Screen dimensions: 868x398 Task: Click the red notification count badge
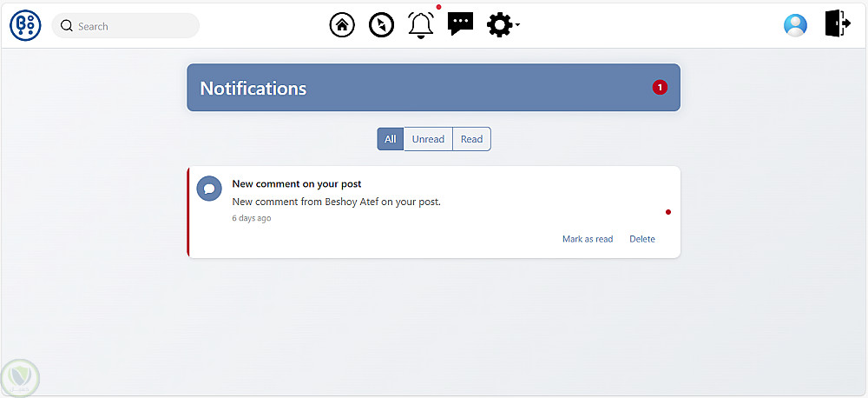coord(660,87)
